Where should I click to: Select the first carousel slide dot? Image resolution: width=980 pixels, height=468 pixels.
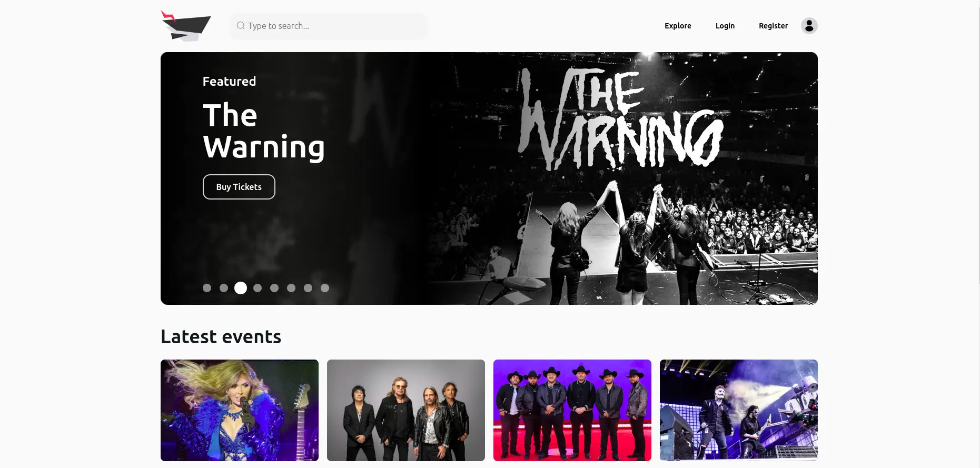(x=207, y=288)
